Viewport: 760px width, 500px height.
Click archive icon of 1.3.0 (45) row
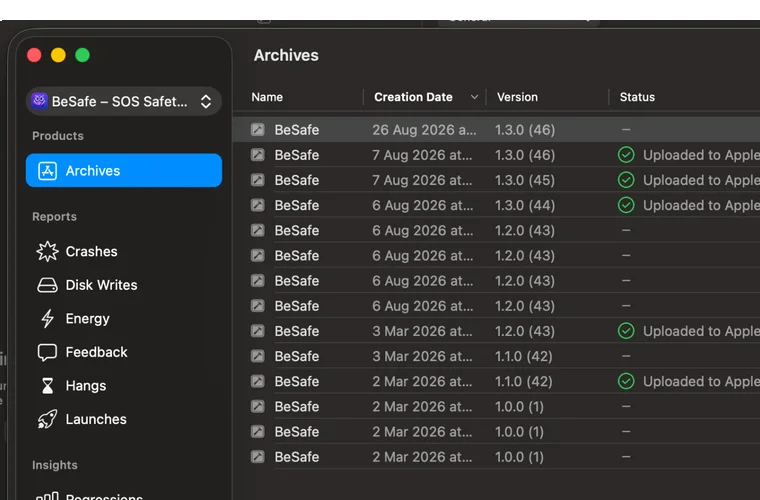click(x=257, y=180)
